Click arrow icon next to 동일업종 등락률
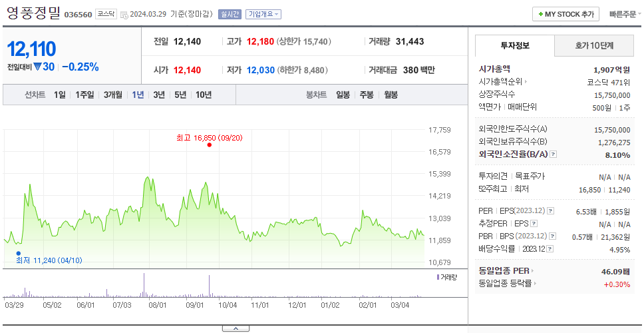644x333 pixels. [x=535, y=283]
